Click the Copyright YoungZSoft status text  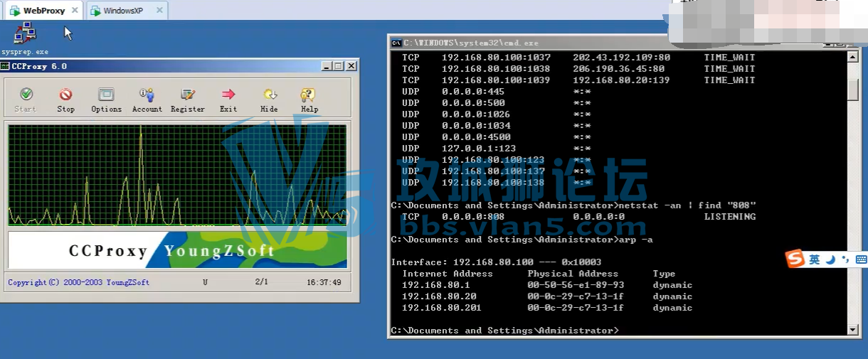[x=79, y=282]
